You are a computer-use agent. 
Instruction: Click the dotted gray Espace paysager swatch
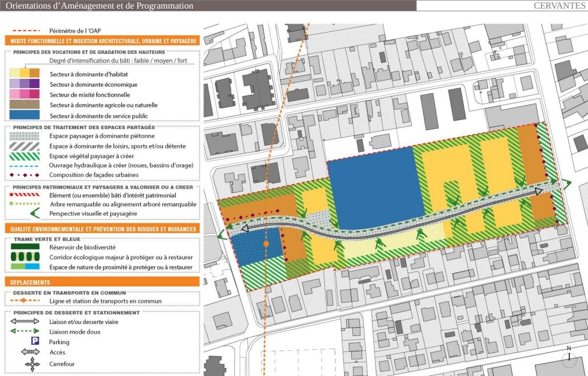point(25,136)
